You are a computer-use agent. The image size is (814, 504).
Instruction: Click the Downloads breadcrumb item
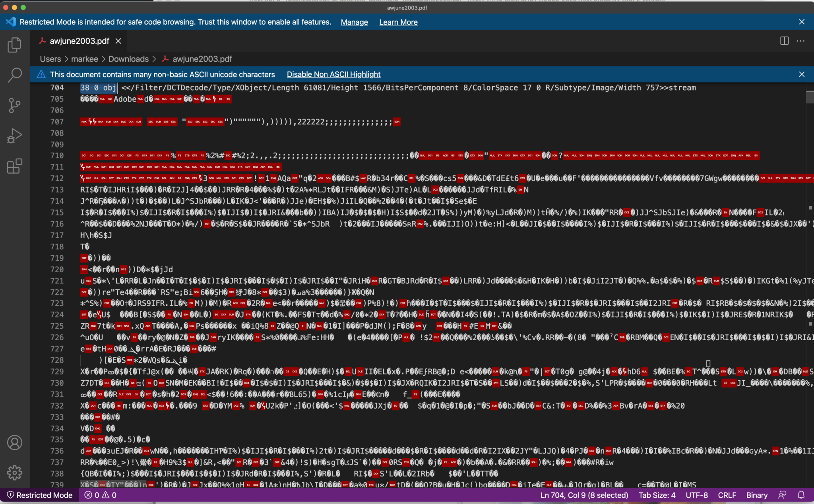(128, 59)
